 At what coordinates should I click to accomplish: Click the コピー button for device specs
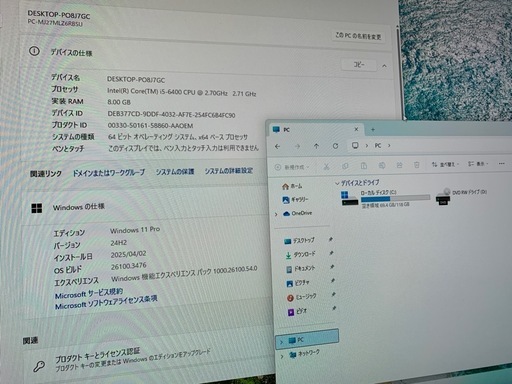pos(359,64)
